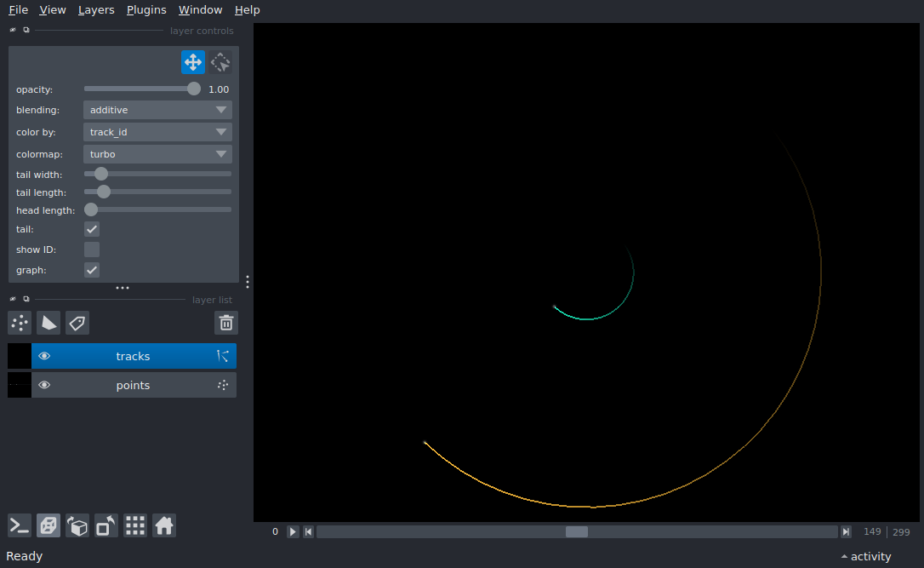Step back one frame

pyautogui.click(x=308, y=531)
